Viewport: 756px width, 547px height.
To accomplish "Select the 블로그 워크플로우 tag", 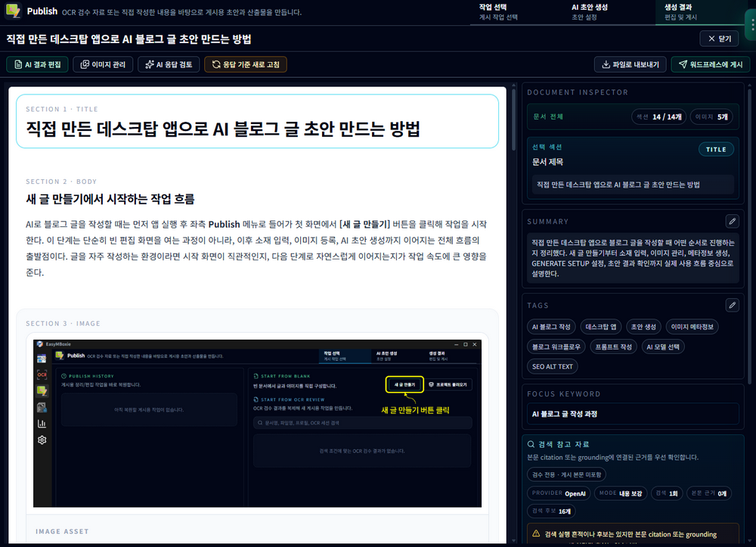I will (x=556, y=347).
